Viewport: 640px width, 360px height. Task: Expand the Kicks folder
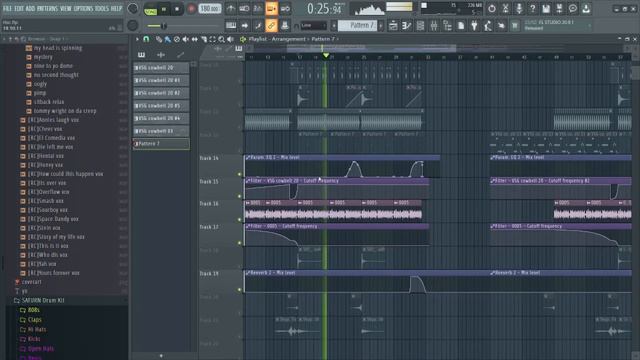[34, 339]
